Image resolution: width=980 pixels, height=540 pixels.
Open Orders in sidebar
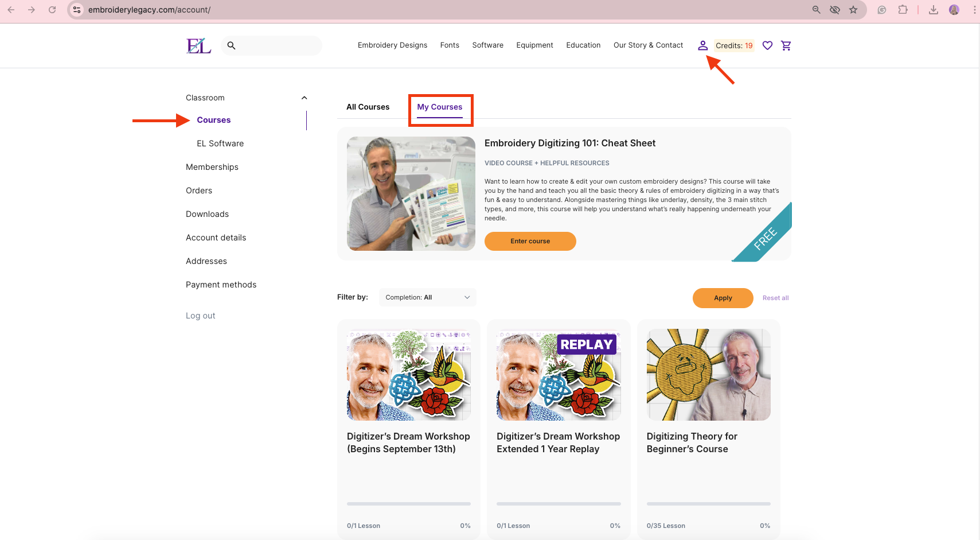(x=199, y=191)
